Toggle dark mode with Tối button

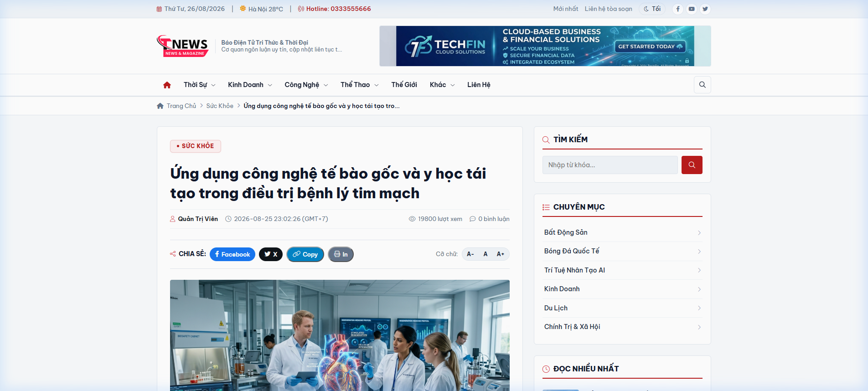[x=652, y=9]
